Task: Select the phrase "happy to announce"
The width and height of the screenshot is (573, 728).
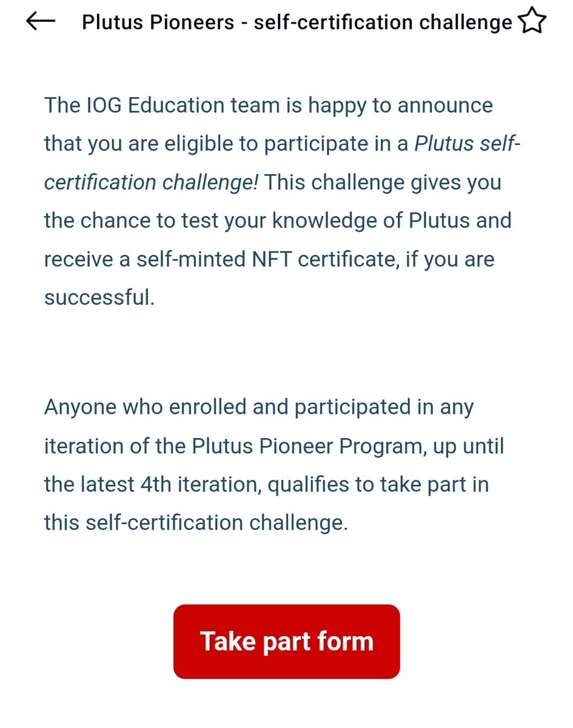Action: tap(400, 106)
